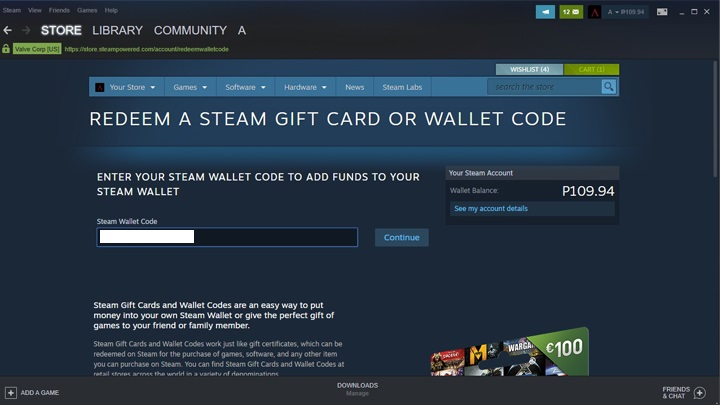Click the store search magnifier icon

[x=608, y=87]
